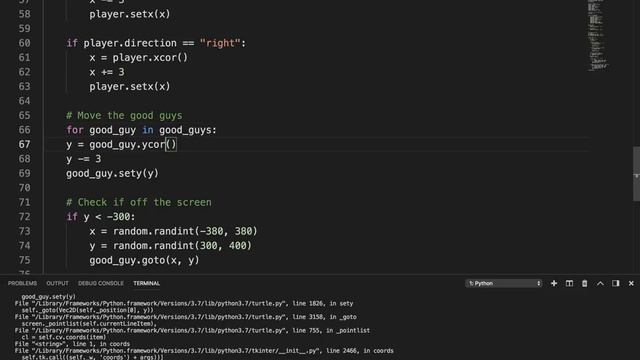Place cursor in 'y = good_guy.ycor()' line
Image resolution: width=640 pixels, height=360 pixels.
pyautogui.click(x=121, y=144)
